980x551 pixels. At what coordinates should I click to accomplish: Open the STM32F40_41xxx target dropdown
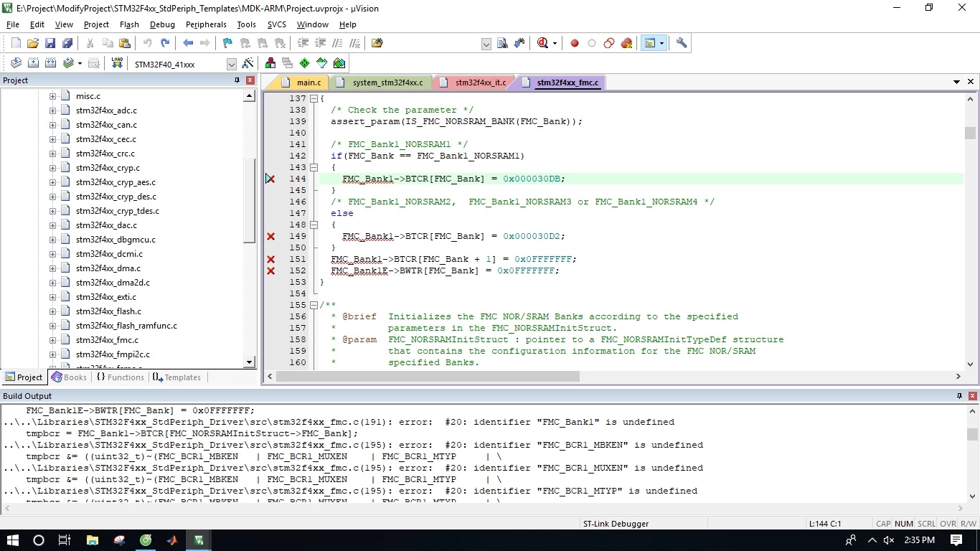click(231, 64)
